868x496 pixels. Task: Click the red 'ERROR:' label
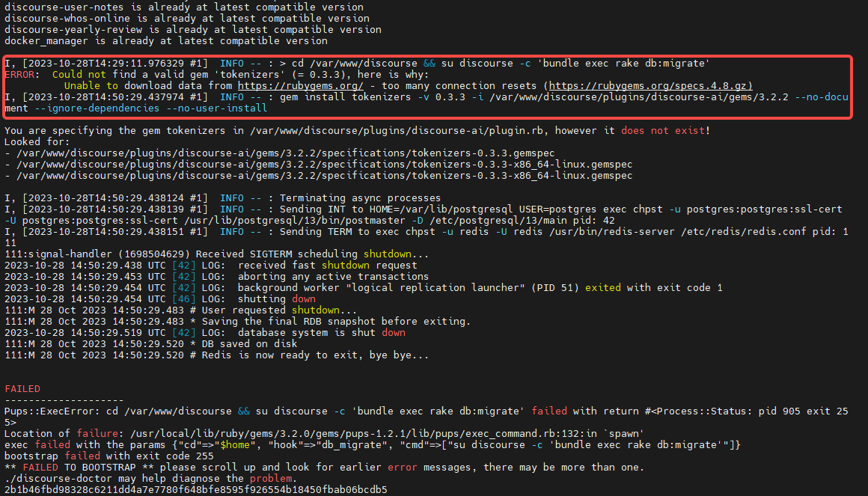(x=22, y=75)
